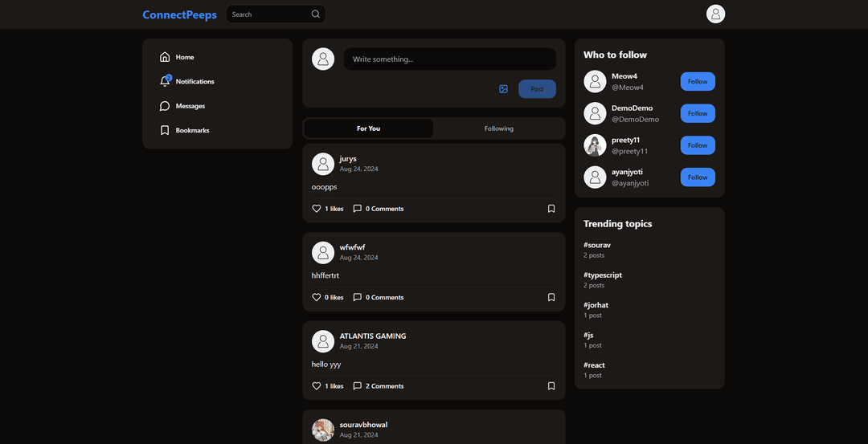868x444 pixels.
Task: Follow the Meow4 user
Action: (x=698, y=81)
